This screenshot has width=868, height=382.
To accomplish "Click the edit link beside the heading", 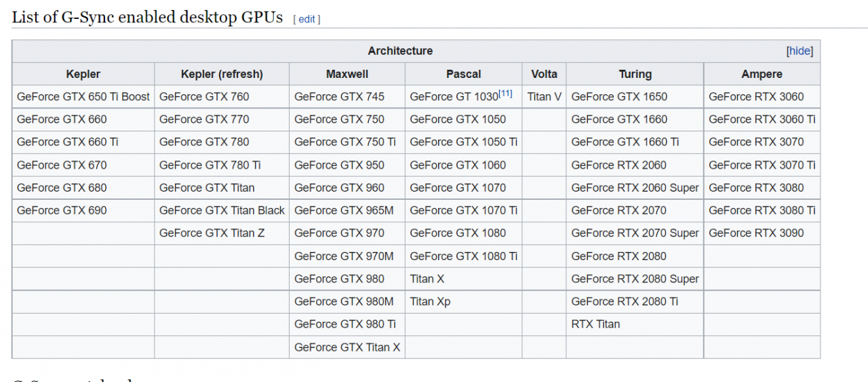I will coord(307,19).
